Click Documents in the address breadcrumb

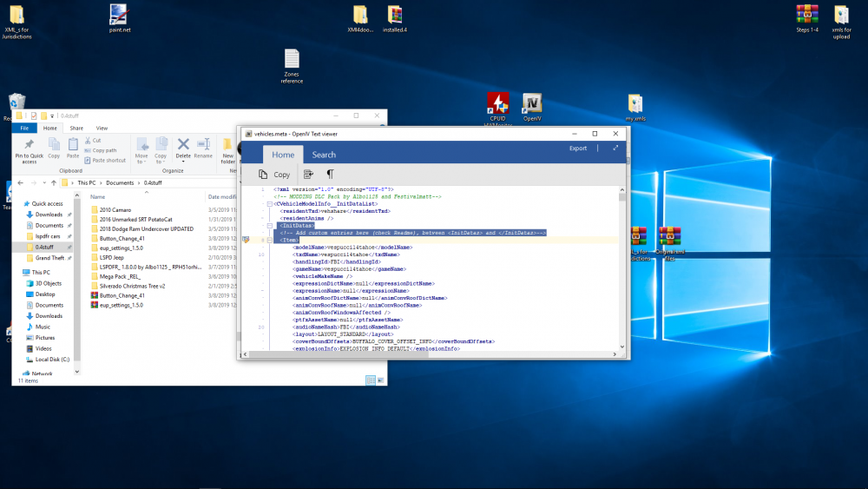pos(121,183)
